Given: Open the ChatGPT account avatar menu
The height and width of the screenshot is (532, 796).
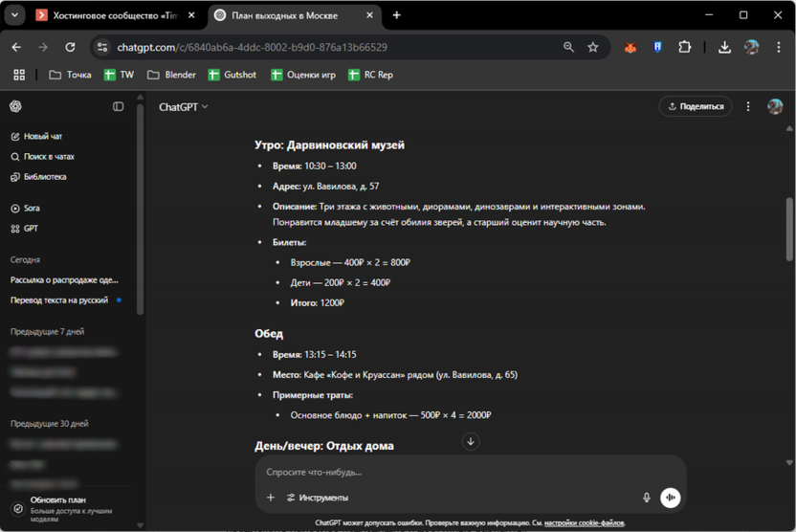Looking at the screenshot, I should 775,106.
